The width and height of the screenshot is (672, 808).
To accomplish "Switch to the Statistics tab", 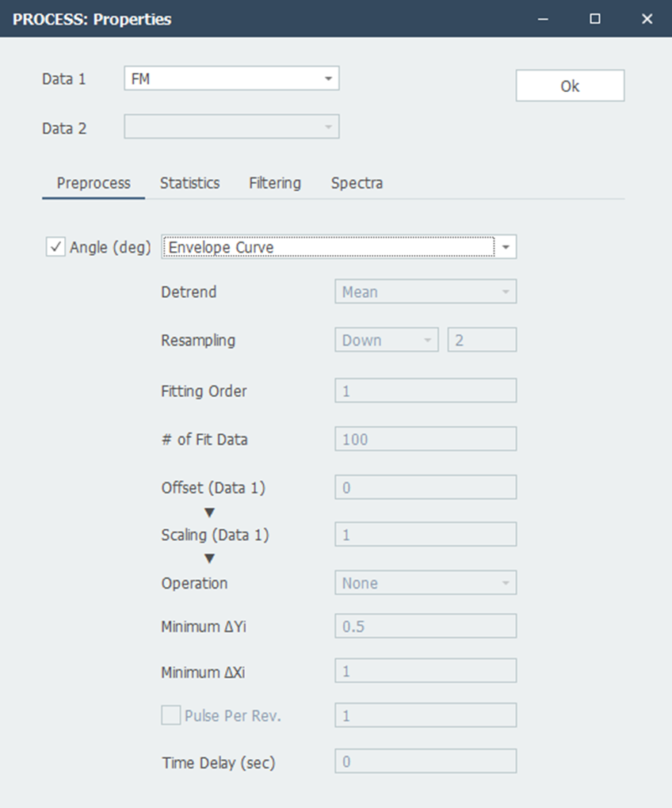I will coord(189,183).
